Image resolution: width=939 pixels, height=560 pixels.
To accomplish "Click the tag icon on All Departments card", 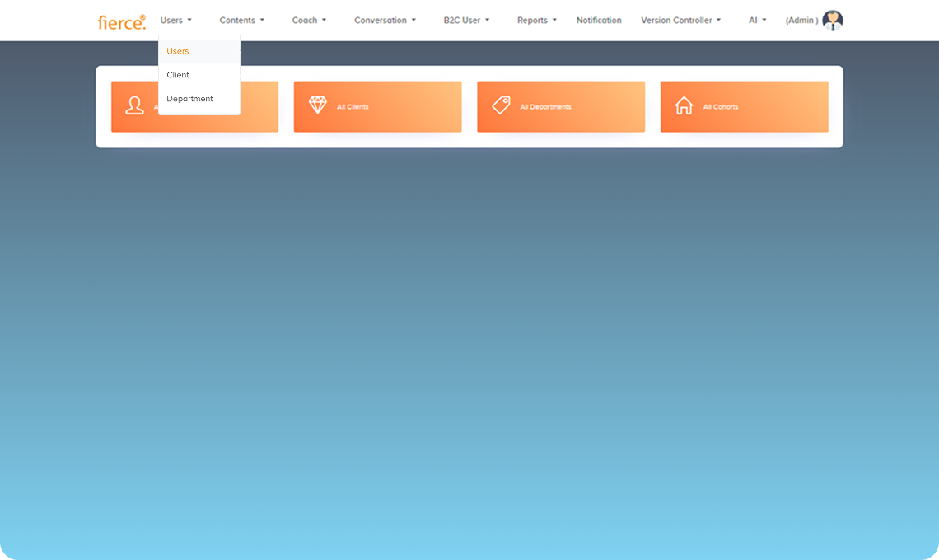I will [x=501, y=105].
